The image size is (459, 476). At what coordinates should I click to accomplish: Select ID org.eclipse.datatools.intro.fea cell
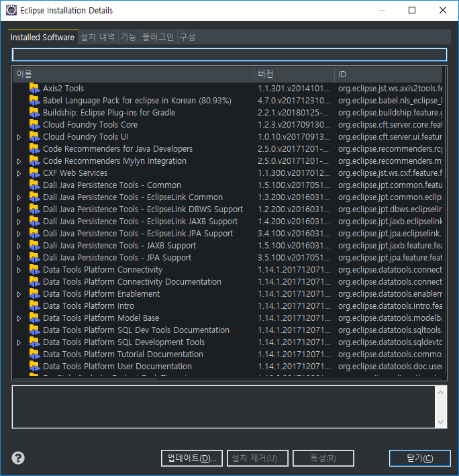coord(390,306)
